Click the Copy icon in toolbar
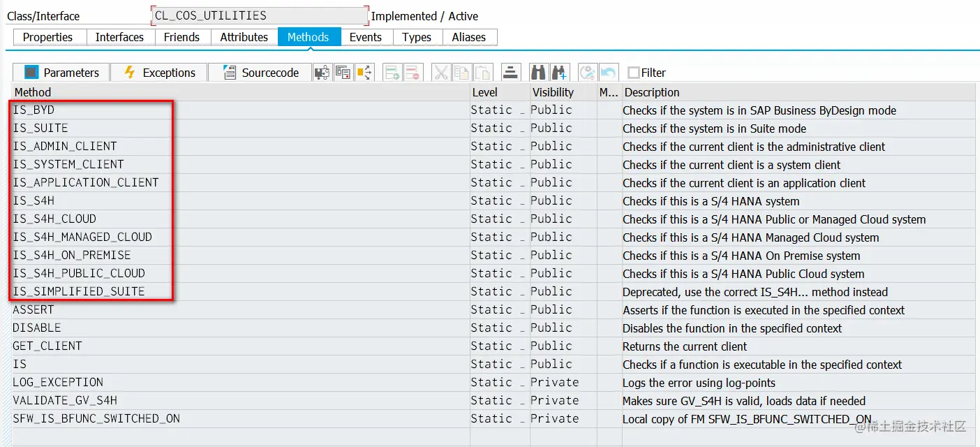This screenshot has height=447, width=980. coord(462,72)
